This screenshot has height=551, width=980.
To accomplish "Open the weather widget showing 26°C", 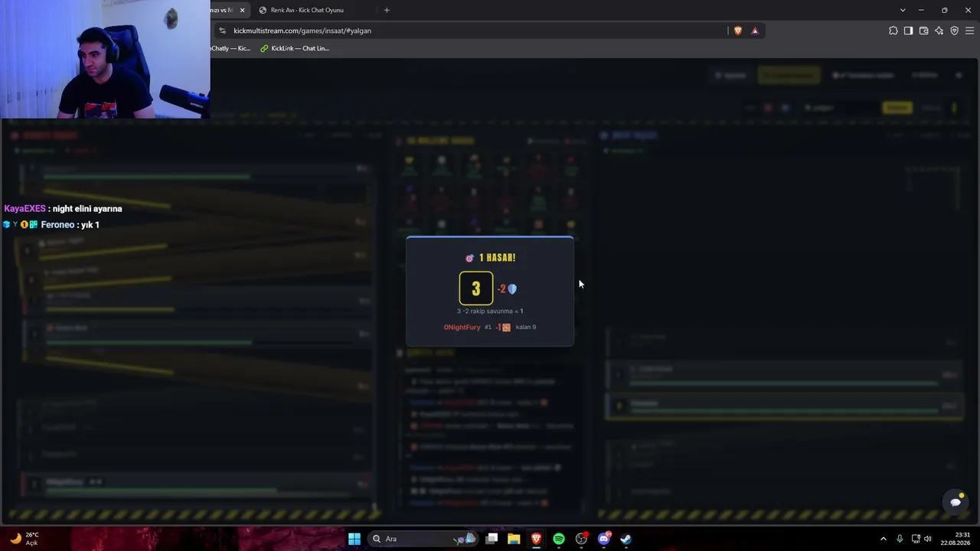I will 24,539.
